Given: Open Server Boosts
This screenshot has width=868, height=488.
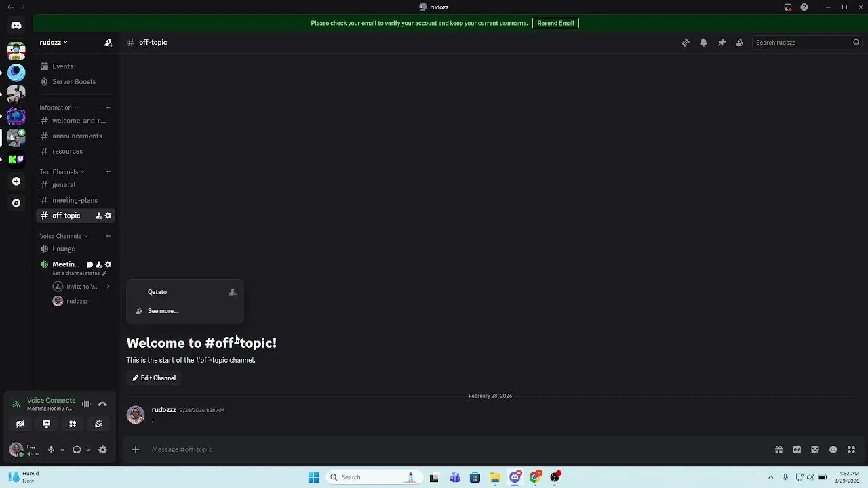Looking at the screenshot, I should [x=75, y=81].
